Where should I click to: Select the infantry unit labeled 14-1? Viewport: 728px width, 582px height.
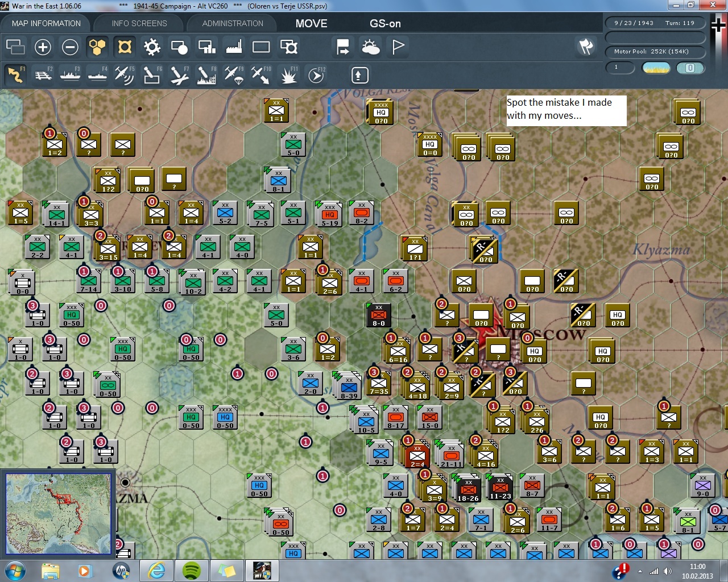point(56,214)
